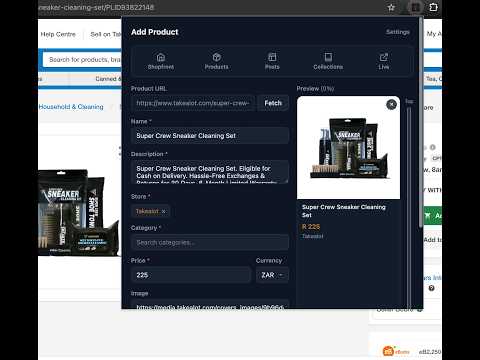Click the Add Product panel scrollbar
The height and width of the screenshot is (360, 480).
[x=421, y=123]
